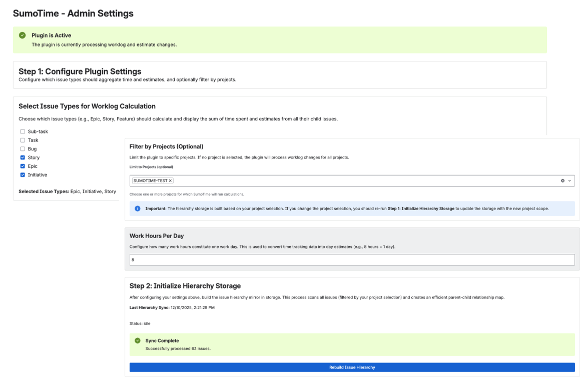
Task: Click the Work Hours Per Day input
Action: [352, 260]
